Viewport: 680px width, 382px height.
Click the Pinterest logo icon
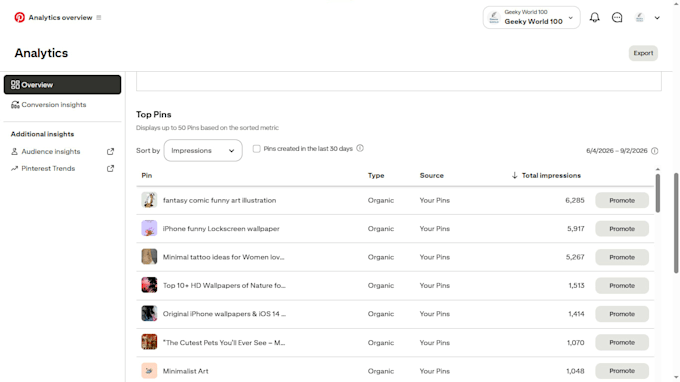[x=20, y=17]
